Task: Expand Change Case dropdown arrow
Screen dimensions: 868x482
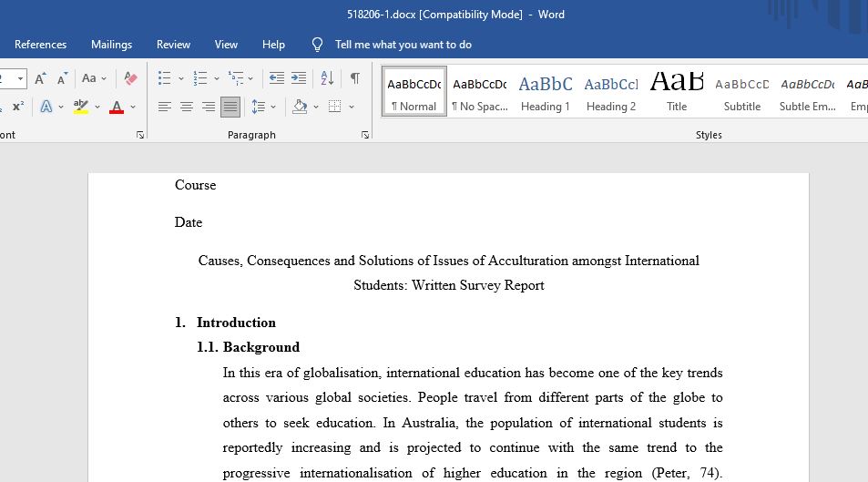Action: (x=104, y=78)
